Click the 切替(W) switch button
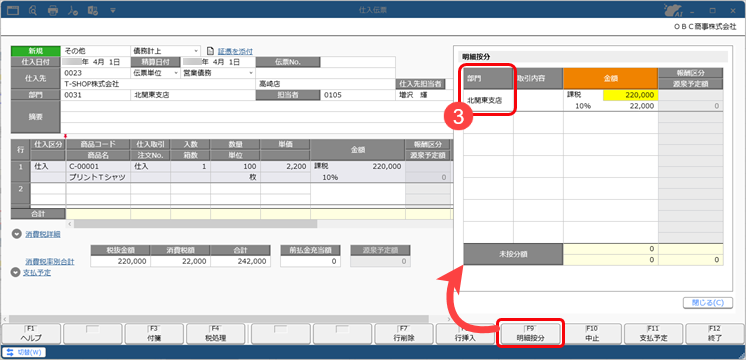 (24, 352)
